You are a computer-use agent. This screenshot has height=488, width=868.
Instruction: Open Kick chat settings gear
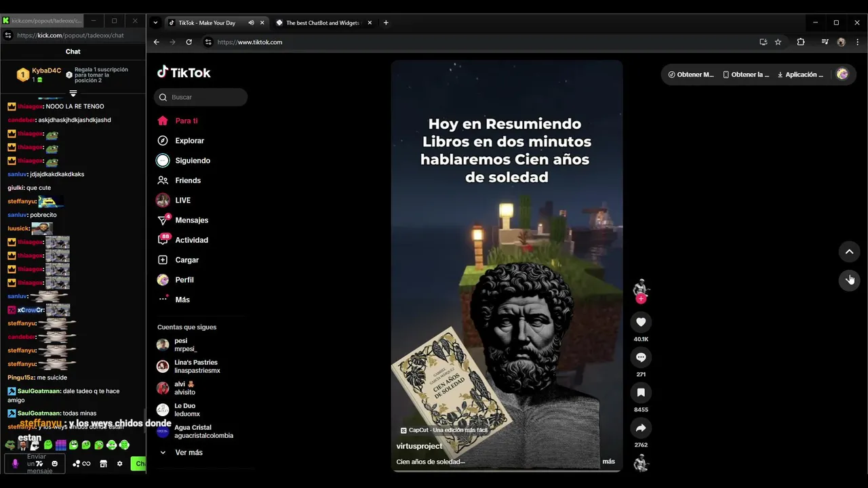tap(119, 464)
